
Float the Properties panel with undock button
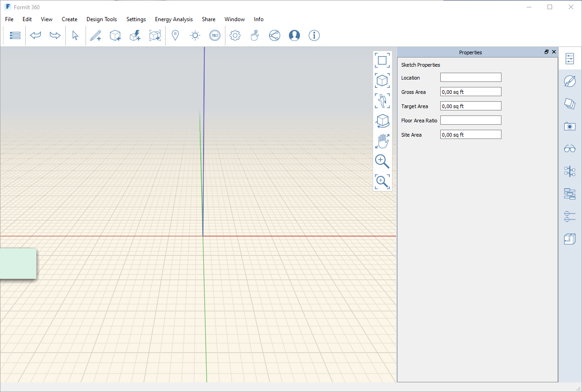[x=547, y=52]
